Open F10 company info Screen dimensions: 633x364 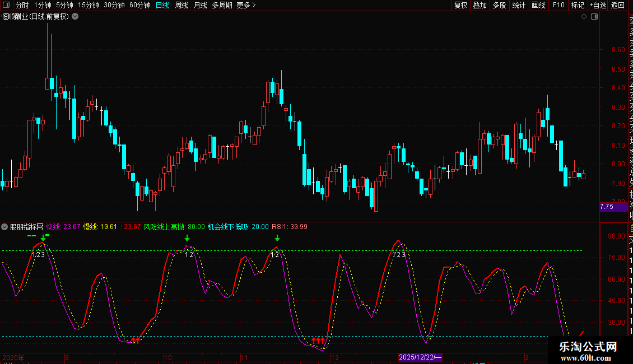click(x=558, y=5)
